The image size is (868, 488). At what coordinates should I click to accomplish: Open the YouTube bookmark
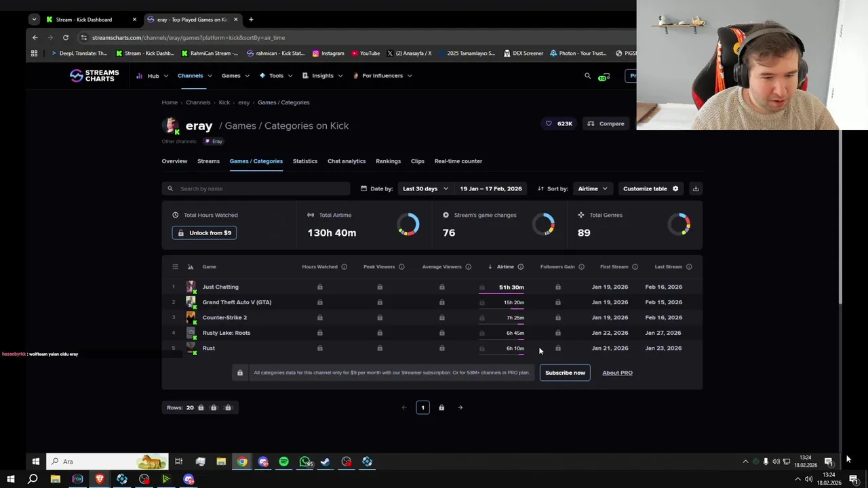366,53
